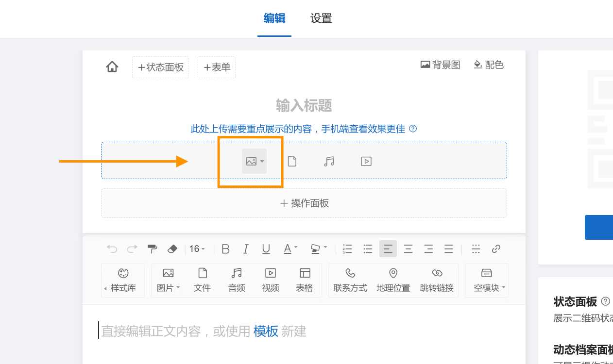Upload file in top upload area

292,162
